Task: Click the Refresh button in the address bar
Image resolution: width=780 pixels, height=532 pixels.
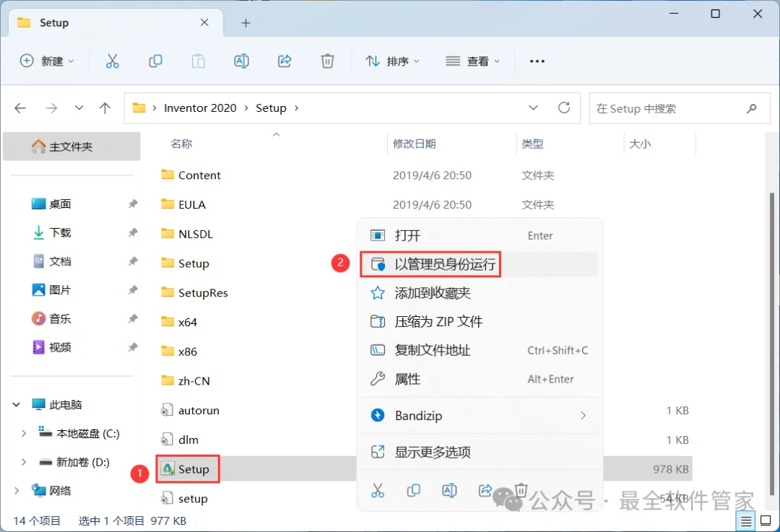Action: [564, 108]
